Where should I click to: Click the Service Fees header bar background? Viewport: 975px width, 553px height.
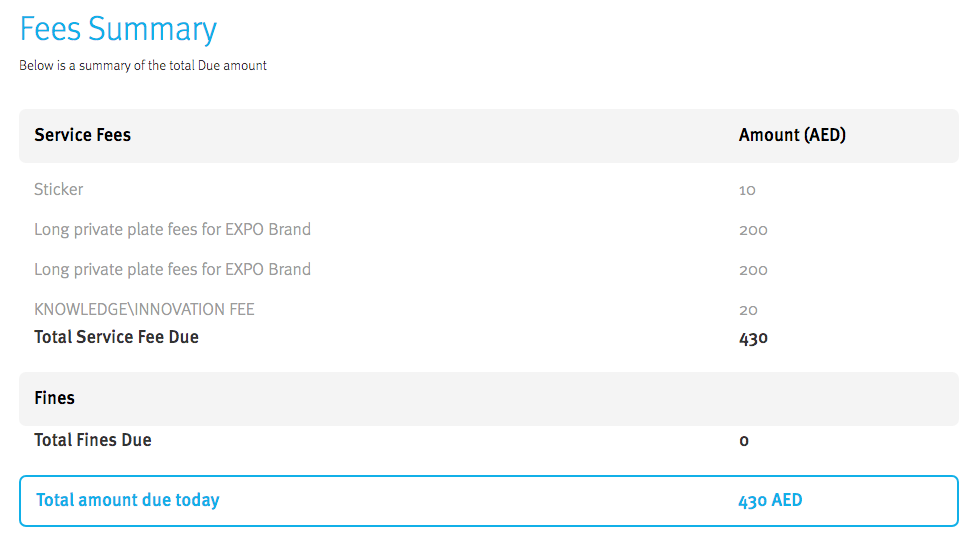(450, 136)
